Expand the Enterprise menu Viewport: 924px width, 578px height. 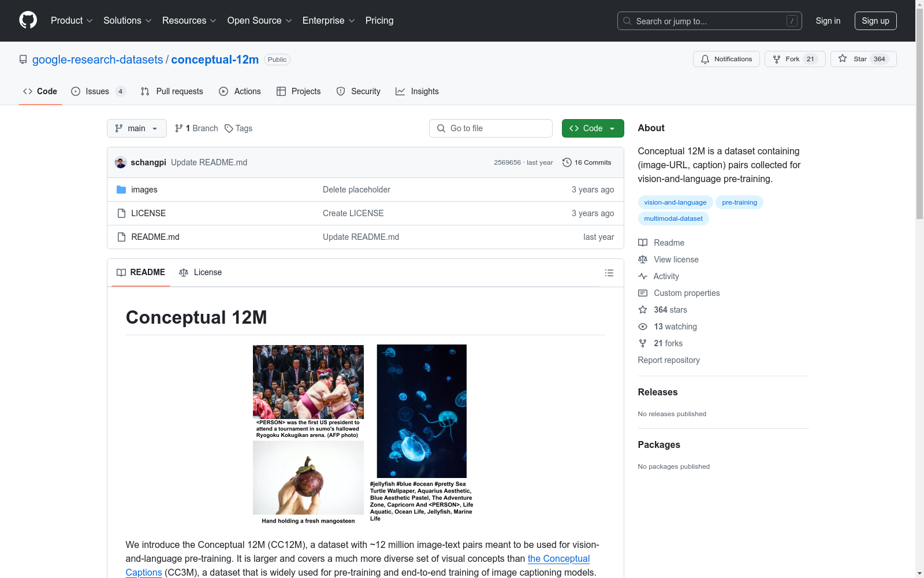click(329, 21)
